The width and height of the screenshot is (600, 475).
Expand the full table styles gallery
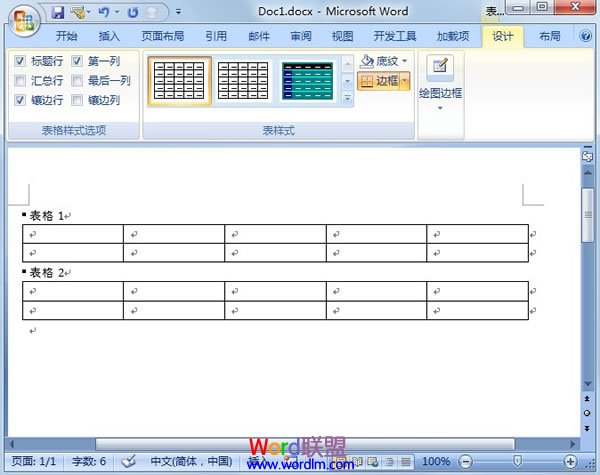click(347, 99)
